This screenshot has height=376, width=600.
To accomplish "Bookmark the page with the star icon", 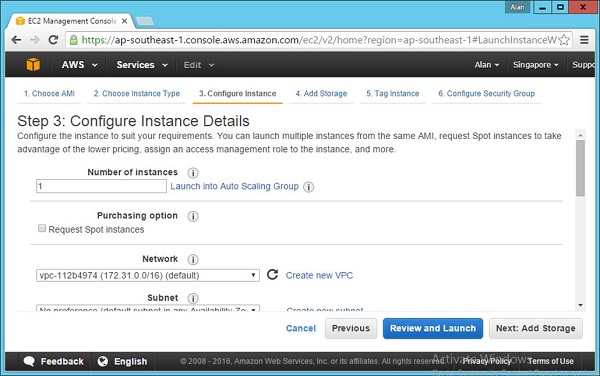I will coord(564,40).
